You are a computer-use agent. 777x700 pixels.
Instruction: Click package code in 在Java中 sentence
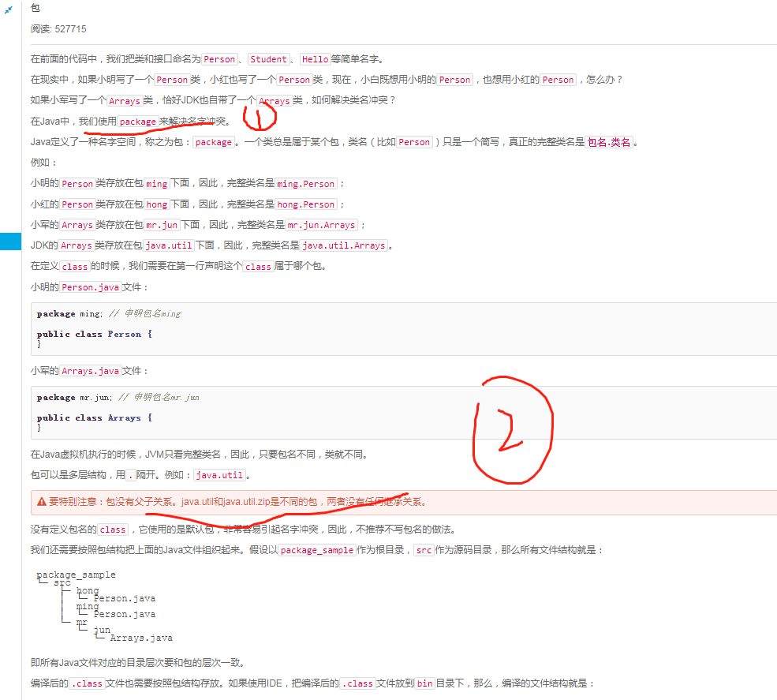(x=138, y=122)
